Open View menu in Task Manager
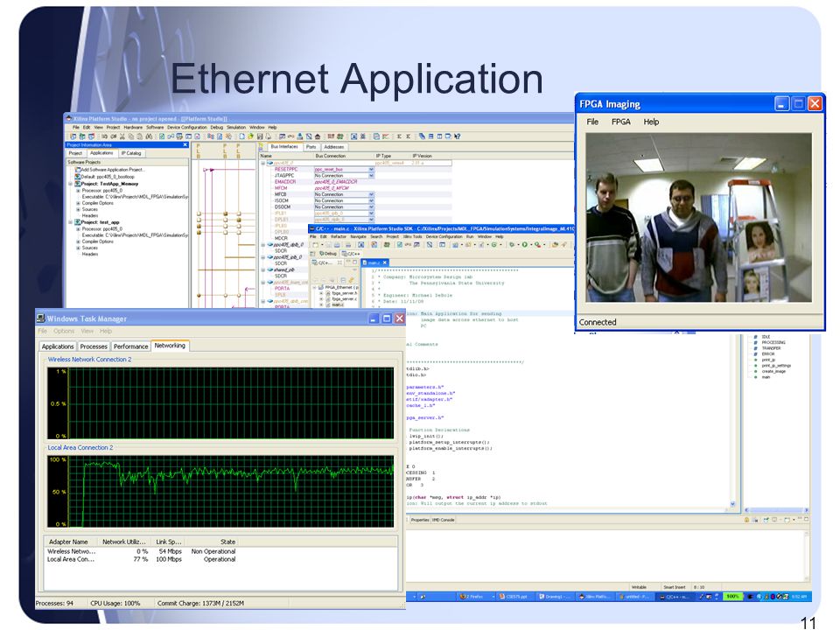This screenshot has height=630, width=840. point(87,331)
